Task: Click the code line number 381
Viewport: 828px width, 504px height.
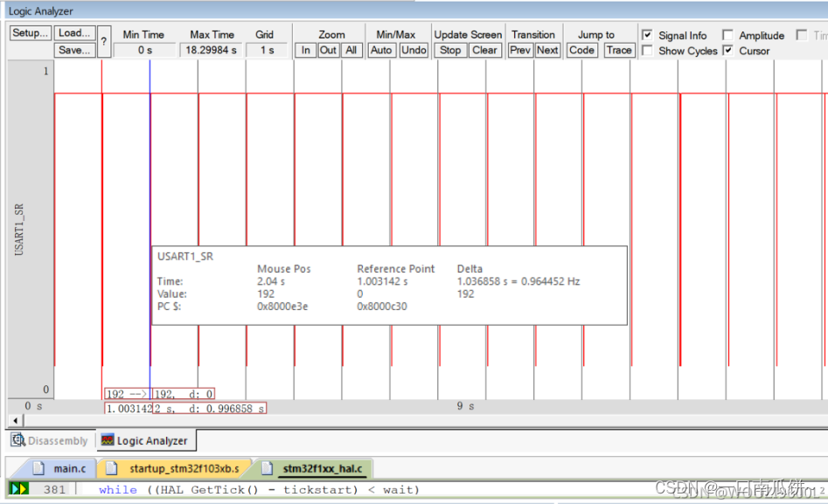Action: [54, 490]
